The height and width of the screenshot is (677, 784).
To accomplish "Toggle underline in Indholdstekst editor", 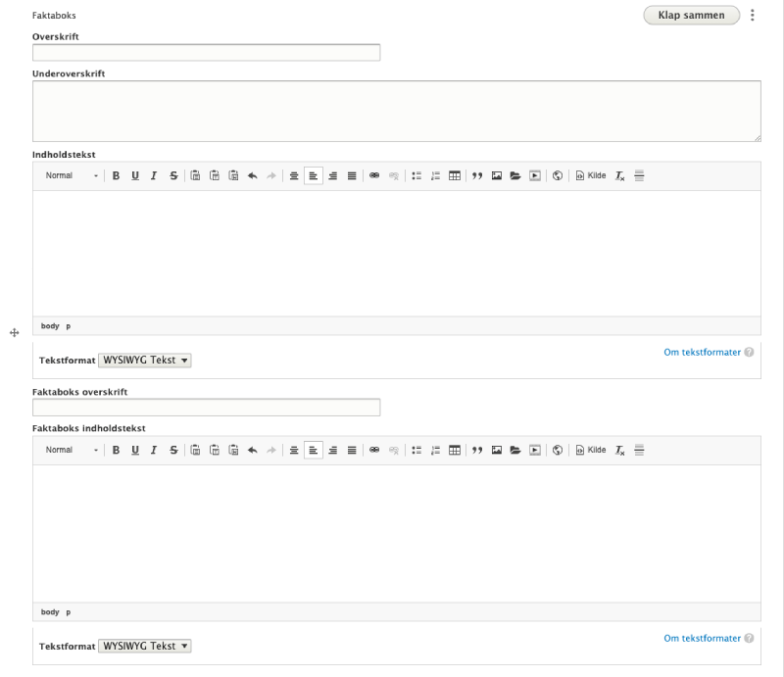I will point(135,176).
